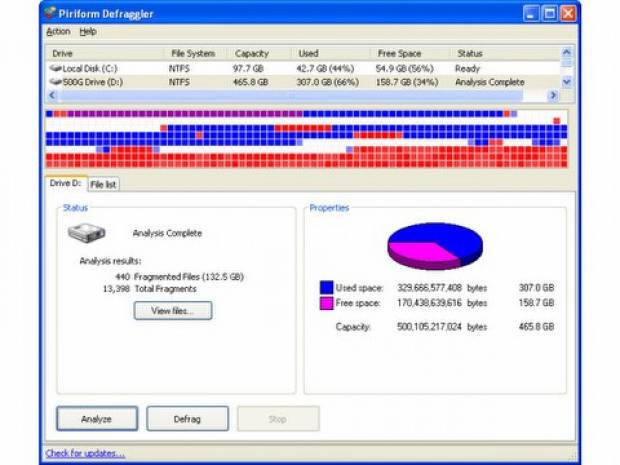
Task: Click the disk usage pie chart
Action: pyautogui.click(x=435, y=246)
